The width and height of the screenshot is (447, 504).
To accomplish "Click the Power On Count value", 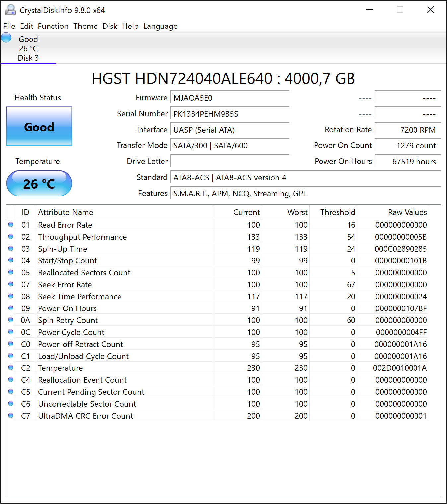I will point(408,146).
